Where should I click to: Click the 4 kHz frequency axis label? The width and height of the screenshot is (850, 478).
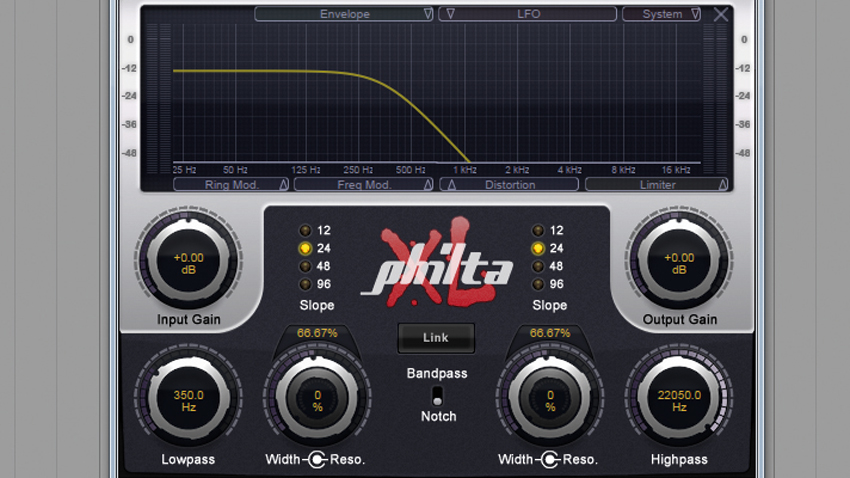click(569, 170)
